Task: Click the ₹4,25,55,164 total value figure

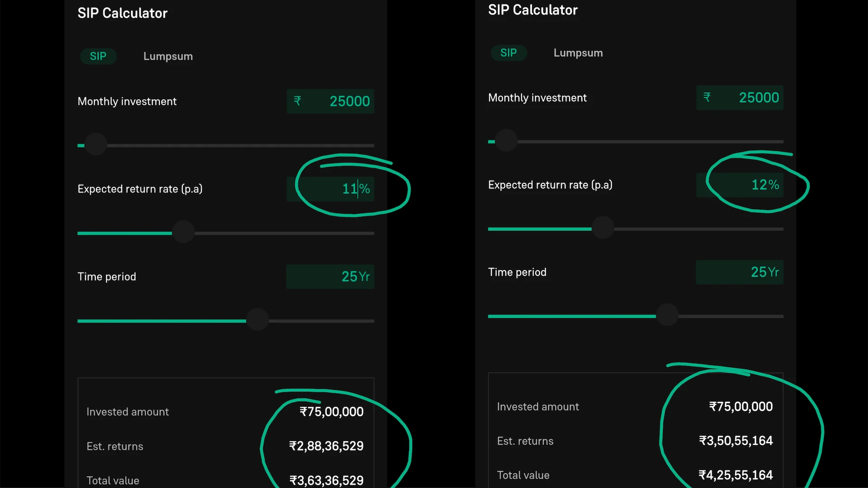Action: pos(736,475)
